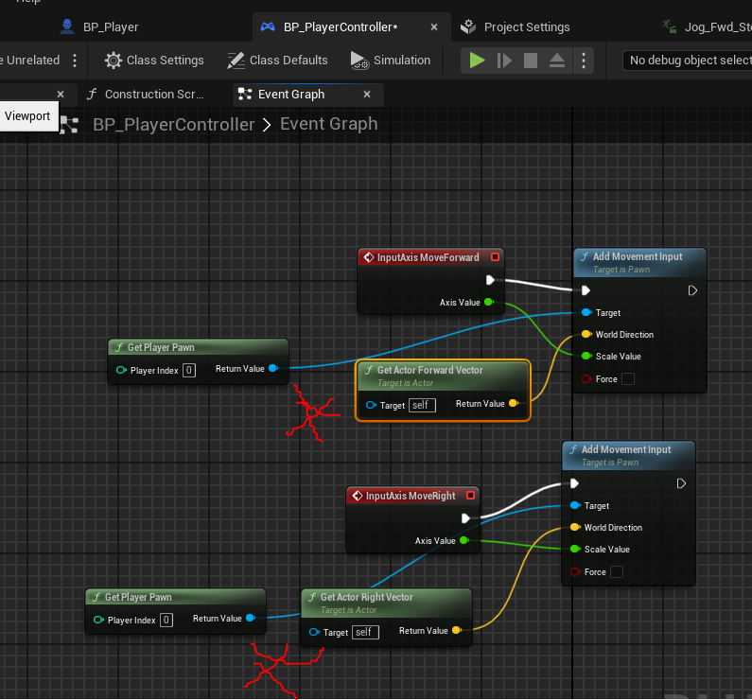Image resolution: width=752 pixels, height=700 pixels.
Task: Click the Skip frame advance button
Action: [503, 61]
